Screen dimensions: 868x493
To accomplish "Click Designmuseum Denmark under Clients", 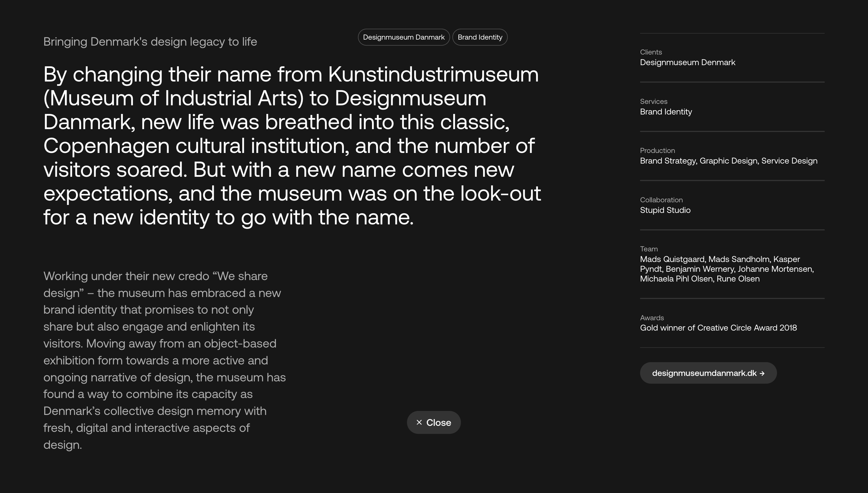I will [x=687, y=62].
